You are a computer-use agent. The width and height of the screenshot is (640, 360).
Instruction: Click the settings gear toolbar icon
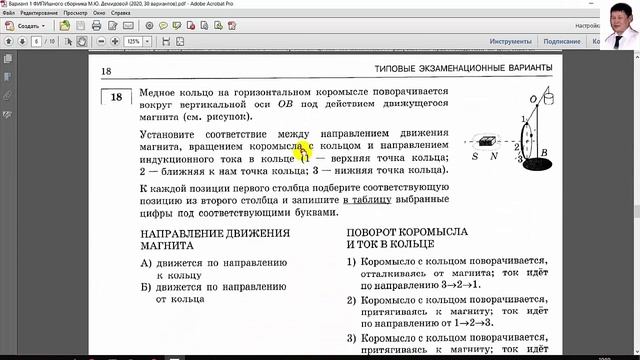[x=149, y=26]
